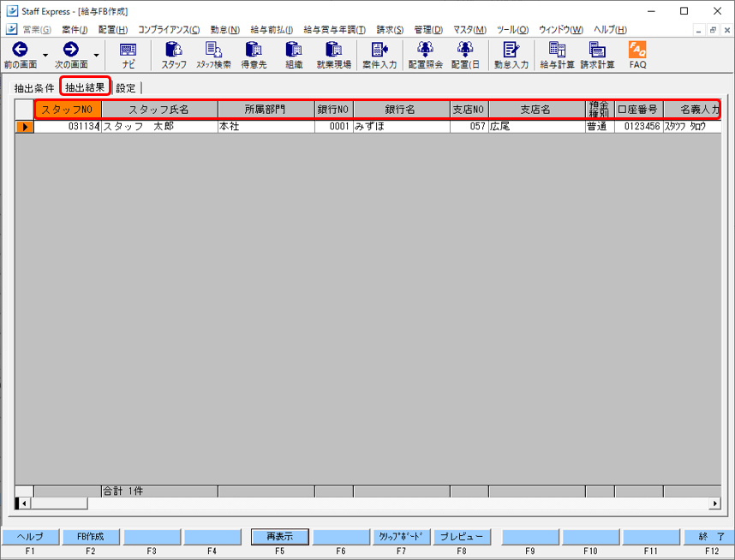Open the コンプライアンス(C) menu
The image size is (735, 560).
pyautogui.click(x=169, y=30)
